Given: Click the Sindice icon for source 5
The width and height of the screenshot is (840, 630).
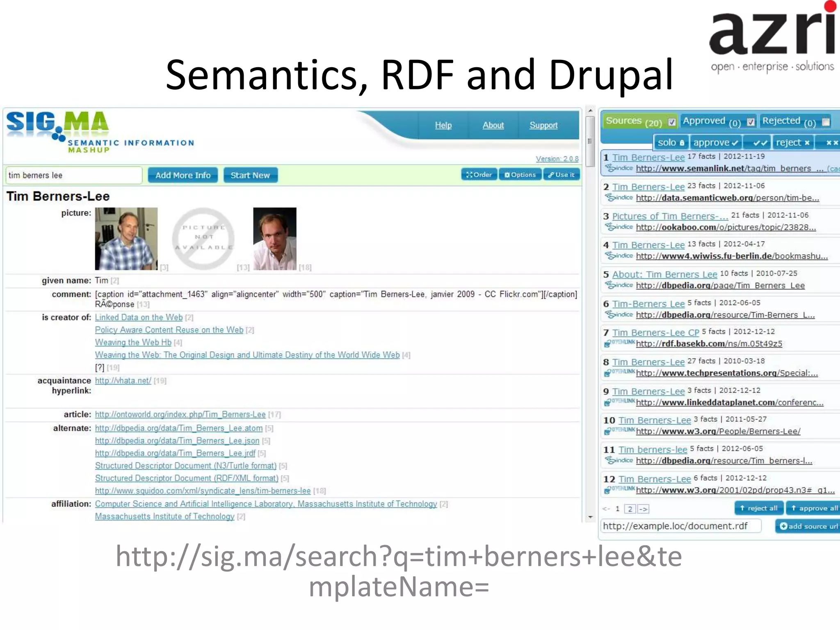Looking at the screenshot, I should click(x=619, y=285).
